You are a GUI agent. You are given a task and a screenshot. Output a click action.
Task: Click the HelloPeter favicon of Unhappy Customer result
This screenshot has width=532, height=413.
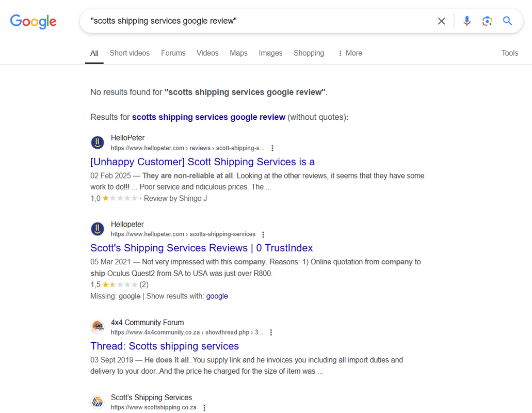98,142
